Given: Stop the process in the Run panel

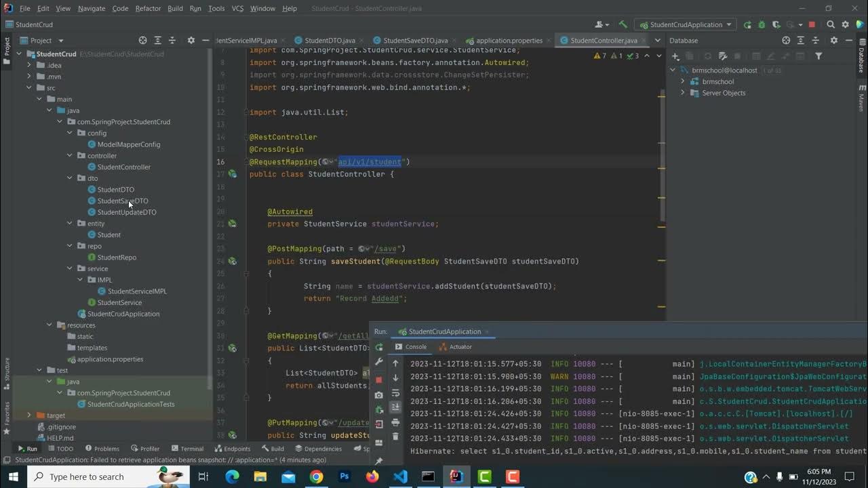Looking at the screenshot, I should tap(379, 380).
